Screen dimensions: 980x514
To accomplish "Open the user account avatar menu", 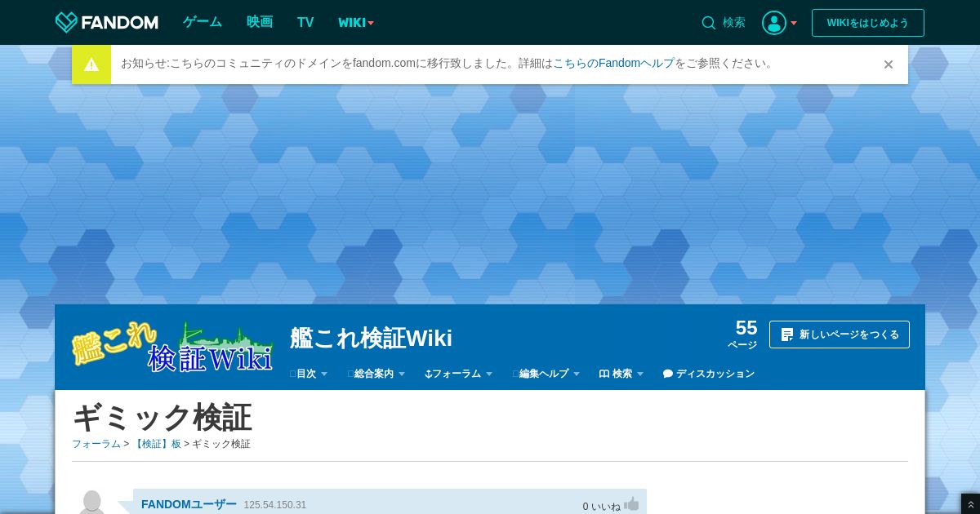I will [774, 23].
